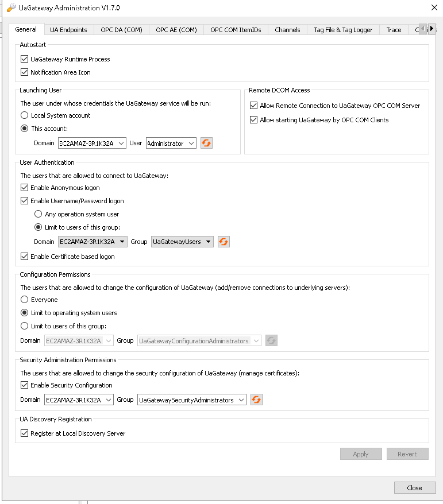Image resolution: width=443 pixels, height=504 pixels.
Task: Open the OPC COM ItemIDs tab
Action: (x=236, y=30)
